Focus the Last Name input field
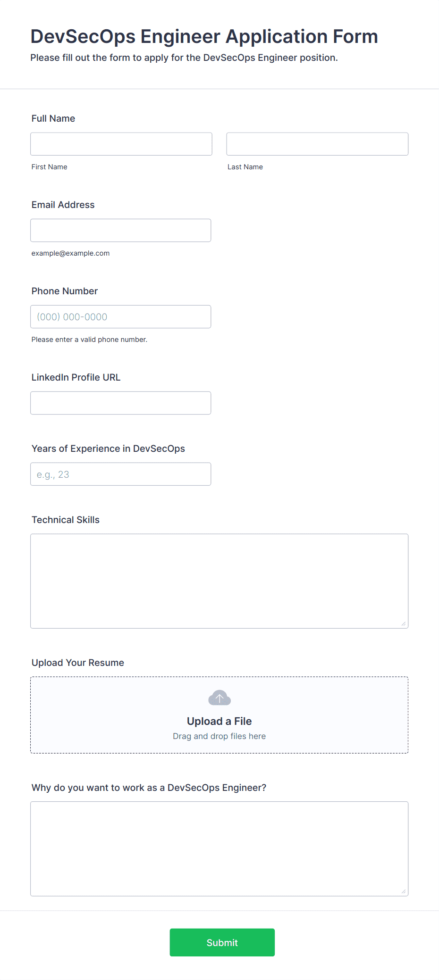 click(317, 144)
